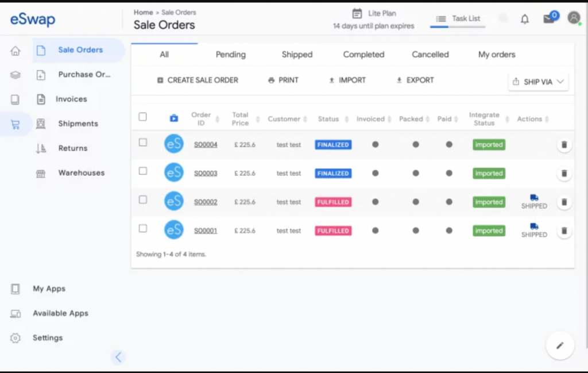Open the edit pencil button bottom right

click(x=559, y=345)
